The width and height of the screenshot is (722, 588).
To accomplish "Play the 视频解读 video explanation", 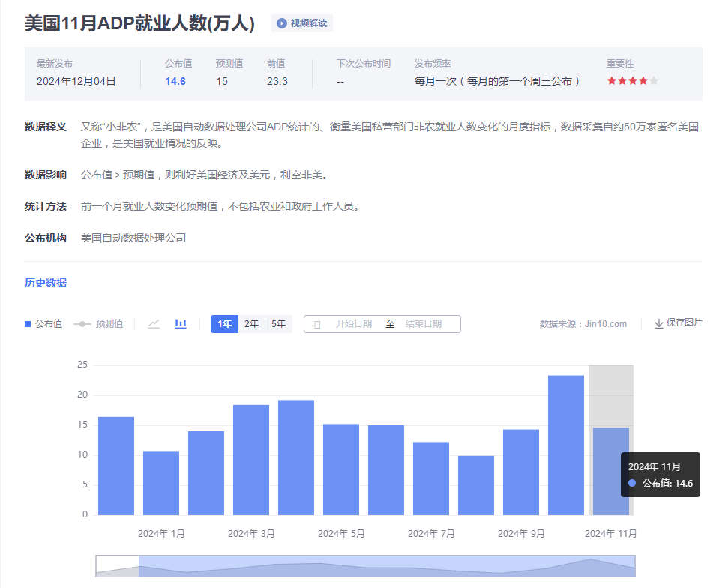I will [302, 23].
